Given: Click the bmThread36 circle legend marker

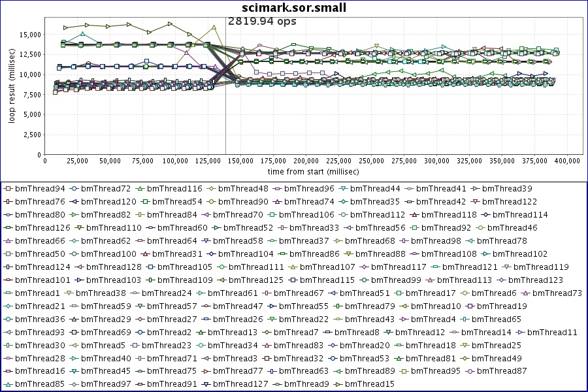Looking at the screenshot, I should pos(8,319).
